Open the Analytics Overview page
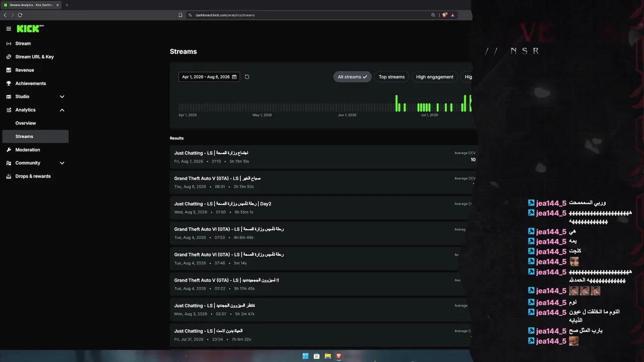Image resolution: width=644 pixels, height=362 pixels. tap(35, 123)
